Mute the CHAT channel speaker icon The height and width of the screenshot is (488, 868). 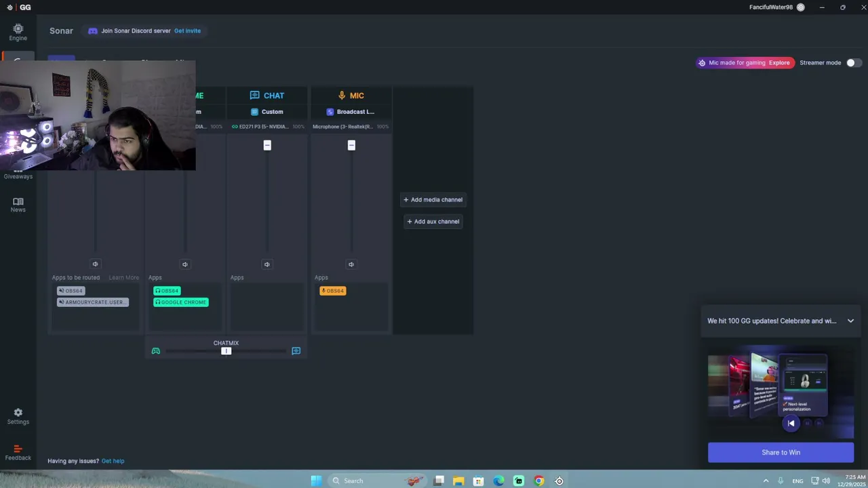267,264
